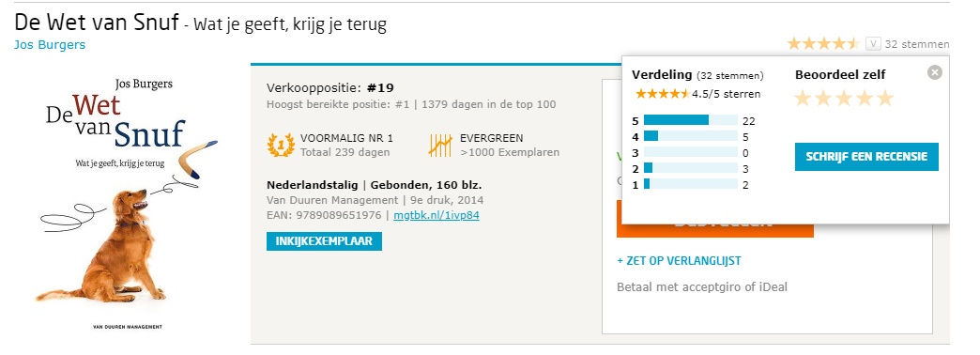Rate the book one star
This screenshot has height=355, width=980.
click(x=804, y=99)
